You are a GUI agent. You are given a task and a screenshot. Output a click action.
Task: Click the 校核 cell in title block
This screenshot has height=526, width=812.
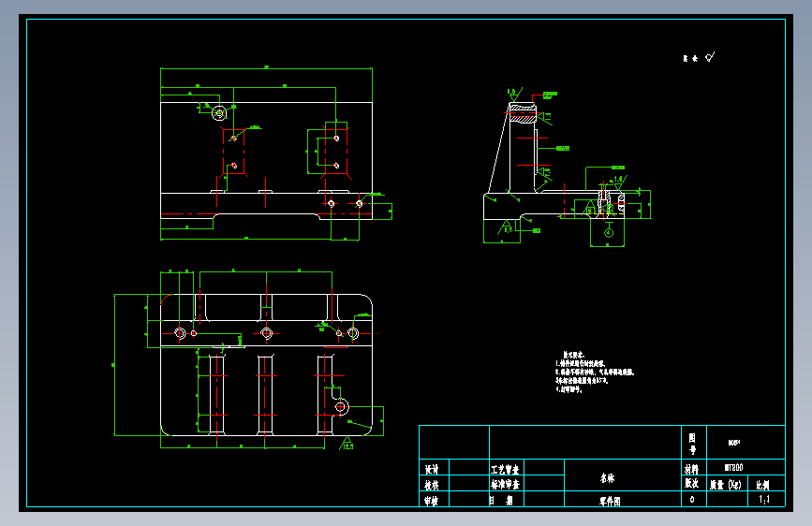[432, 485]
